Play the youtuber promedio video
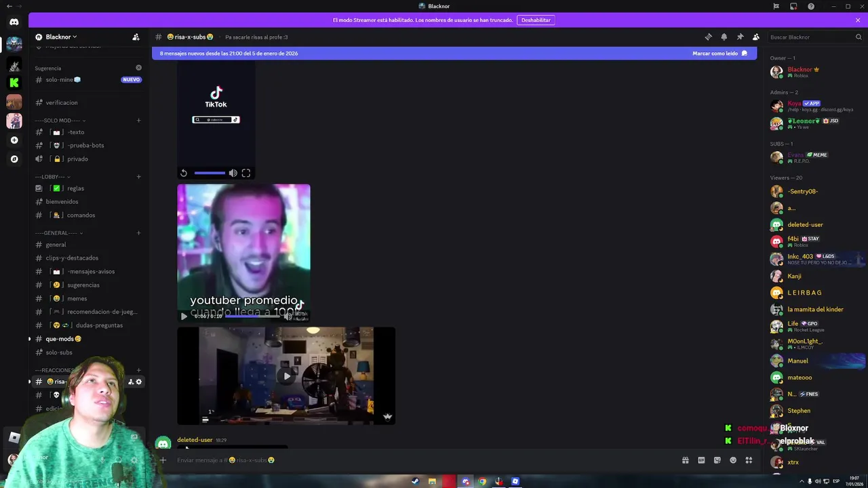 [x=184, y=316]
